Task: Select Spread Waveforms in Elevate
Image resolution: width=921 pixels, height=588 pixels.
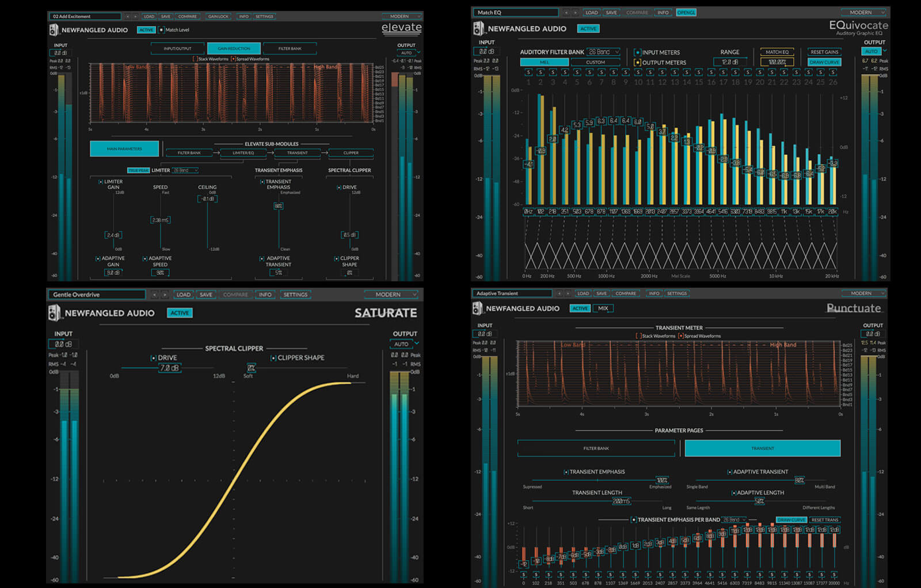Action: click(233, 59)
